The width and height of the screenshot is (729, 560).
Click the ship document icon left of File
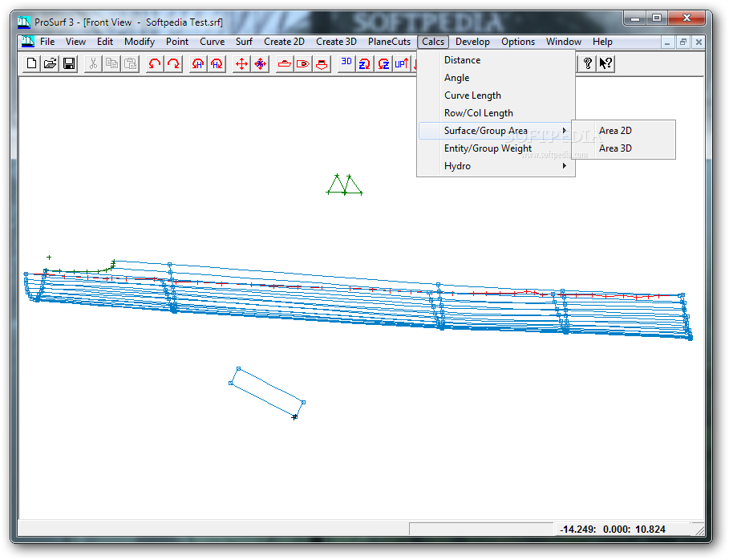point(28,42)
